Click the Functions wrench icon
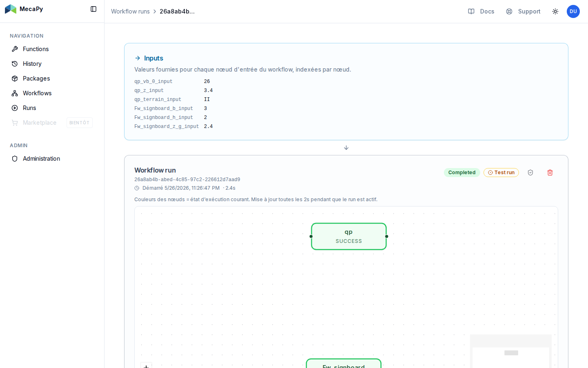 [15, 49]
